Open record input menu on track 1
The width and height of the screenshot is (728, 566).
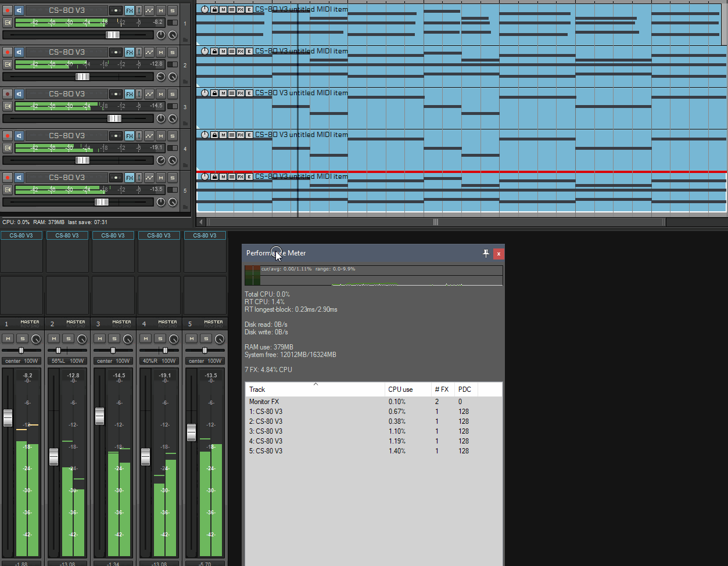coord(8,22)
